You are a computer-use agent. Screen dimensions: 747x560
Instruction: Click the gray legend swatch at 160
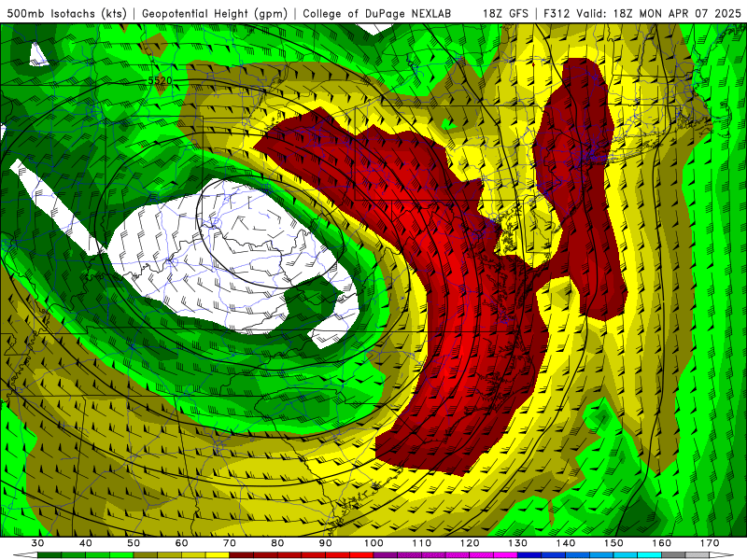(x=673, y=555)
